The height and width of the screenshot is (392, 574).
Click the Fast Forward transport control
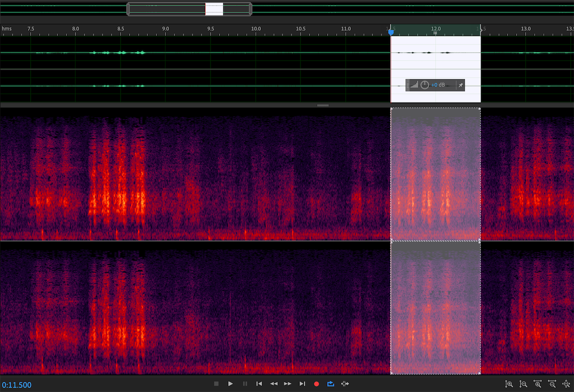pos(288,383)
